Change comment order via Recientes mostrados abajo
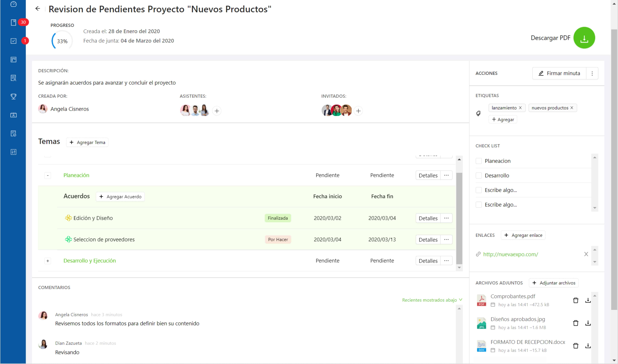 pos(432,300)
